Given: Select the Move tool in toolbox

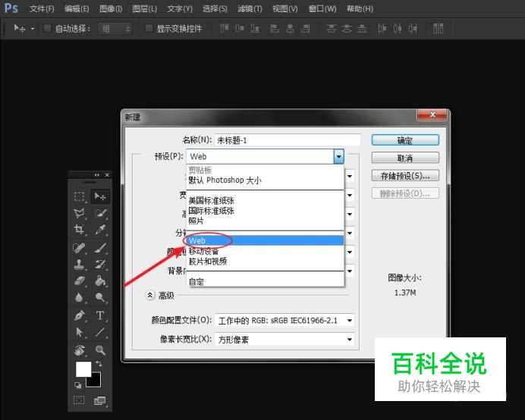Looking at the screenshot, I should click(100, 196).
